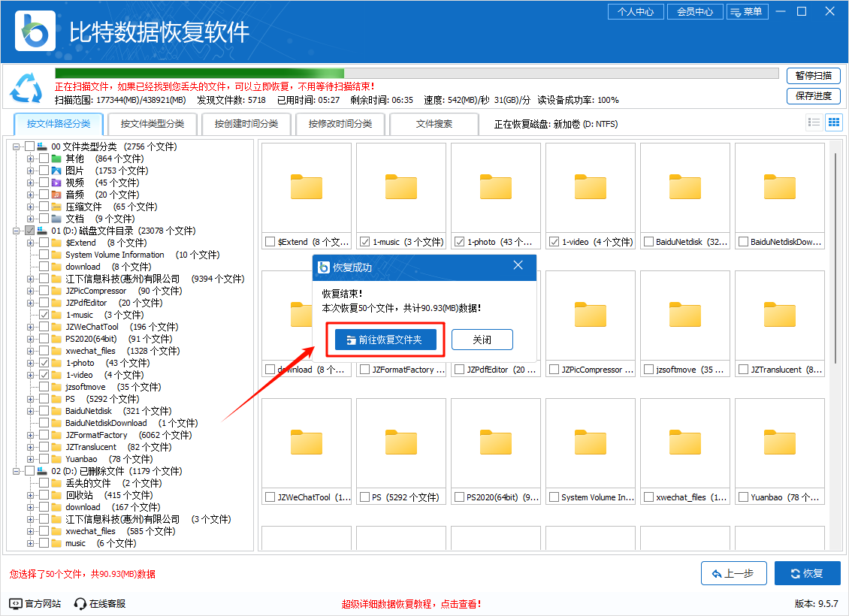Click the PS folder icon in grid
Image resolution: width=849 pixels, height=616 pixels.
400,442
